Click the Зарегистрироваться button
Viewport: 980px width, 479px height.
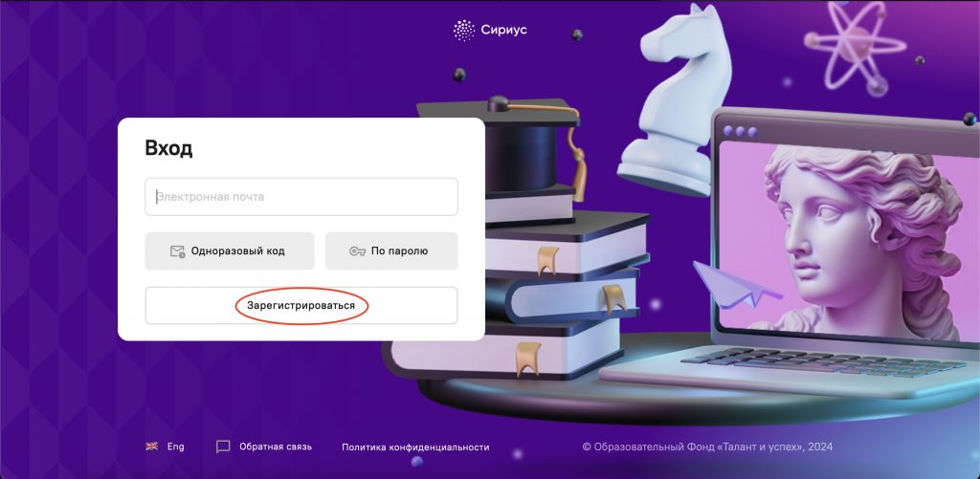[x=301, y=305]
